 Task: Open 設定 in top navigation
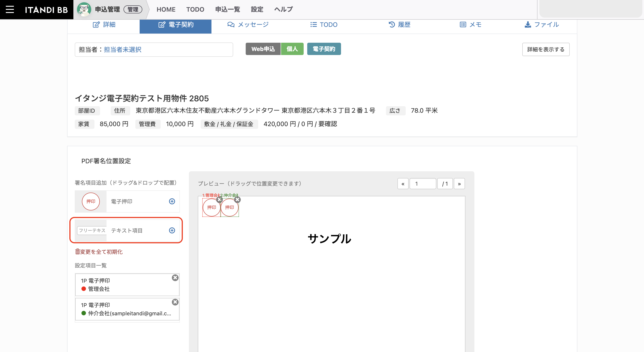tap(257, 9)
